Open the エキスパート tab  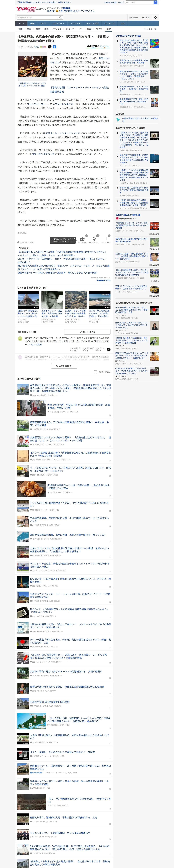click(x=58, y=24)
